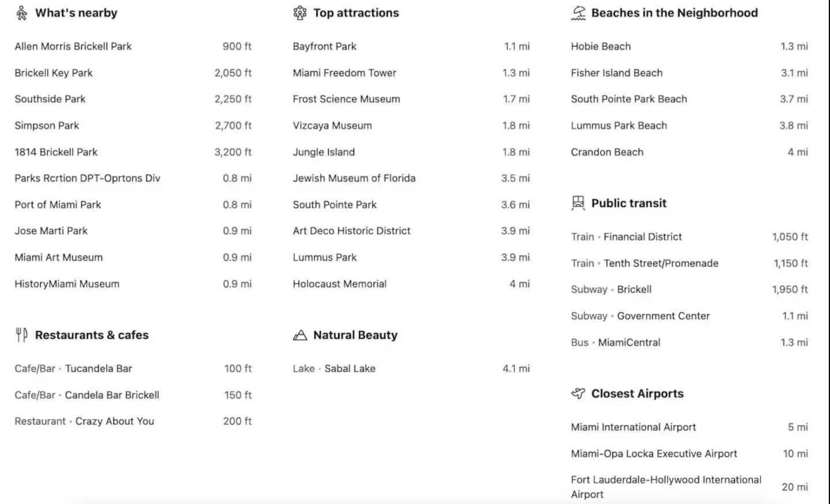Choose HistoryMiami Museum nearby entry
The height and width of the screenshot is (504, 830).
click(133, 283)
